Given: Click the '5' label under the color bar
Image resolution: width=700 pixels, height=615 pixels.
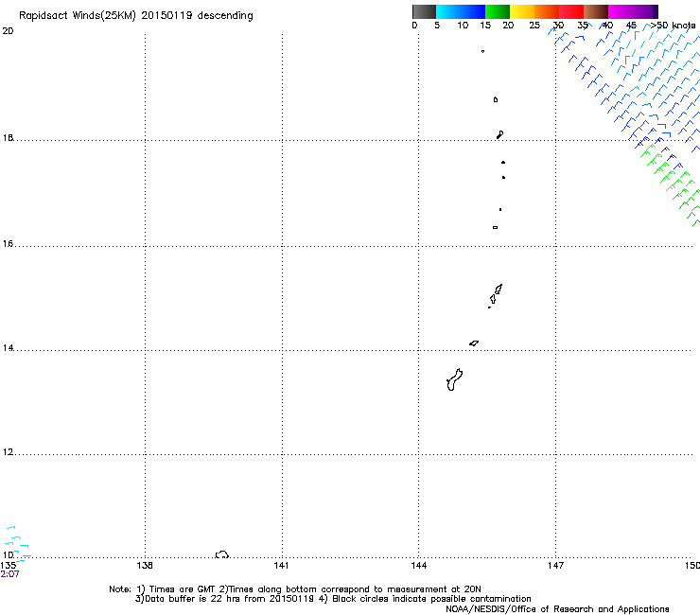Looking at the screenshot, I should coord(437,26).
